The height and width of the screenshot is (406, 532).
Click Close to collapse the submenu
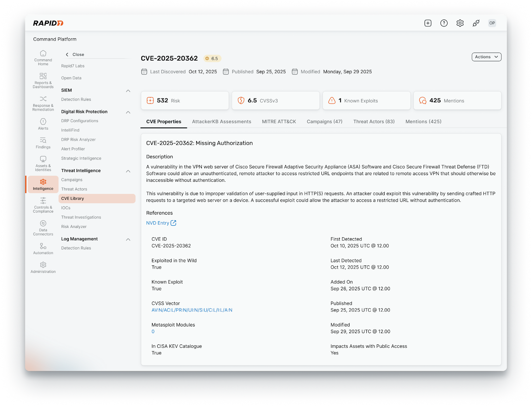click(75, 55)
